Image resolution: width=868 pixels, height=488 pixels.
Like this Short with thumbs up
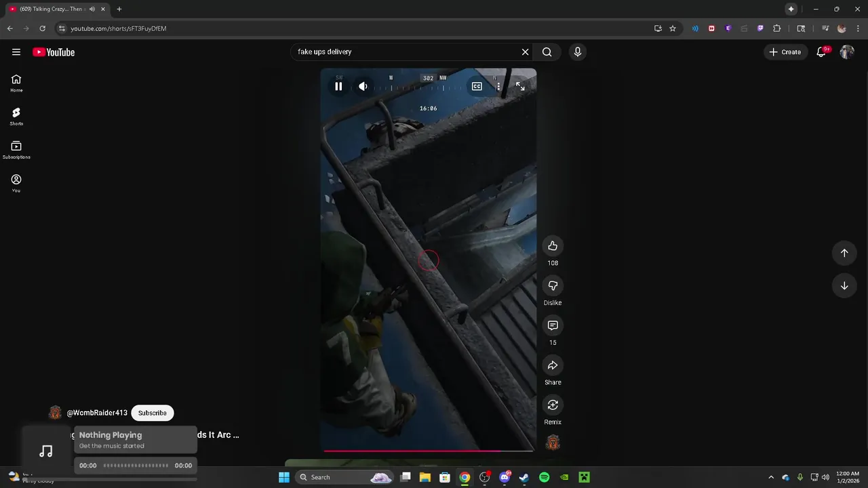click(x=553, y=246)
